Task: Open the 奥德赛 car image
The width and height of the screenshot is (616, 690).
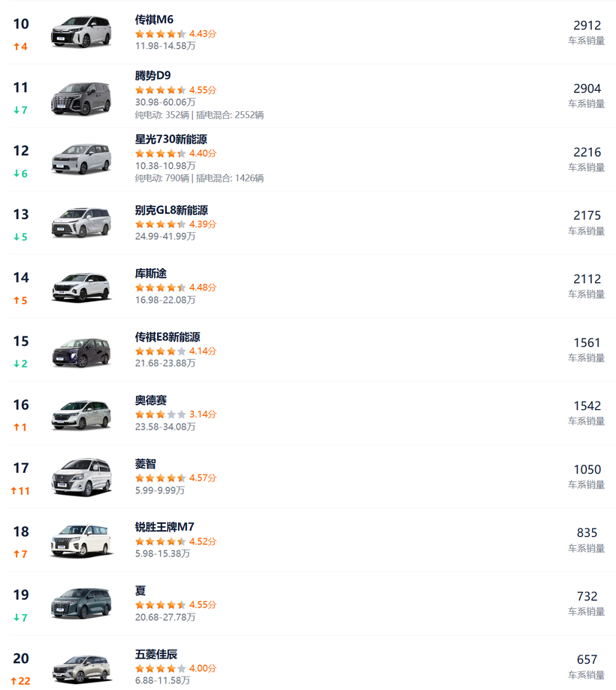Action: [81, 414]
